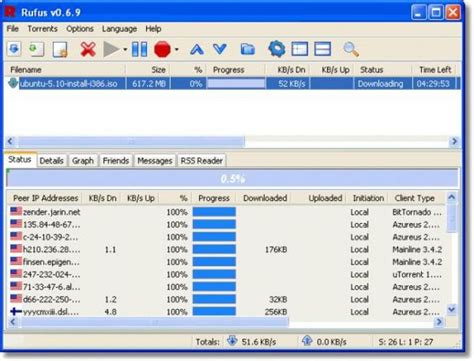Switch to the Status tab

[x=20, y=159]
